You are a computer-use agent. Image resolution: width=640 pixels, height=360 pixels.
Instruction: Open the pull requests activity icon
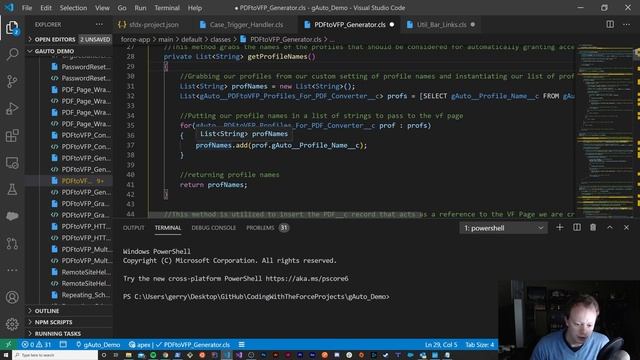tap(12, 243)
